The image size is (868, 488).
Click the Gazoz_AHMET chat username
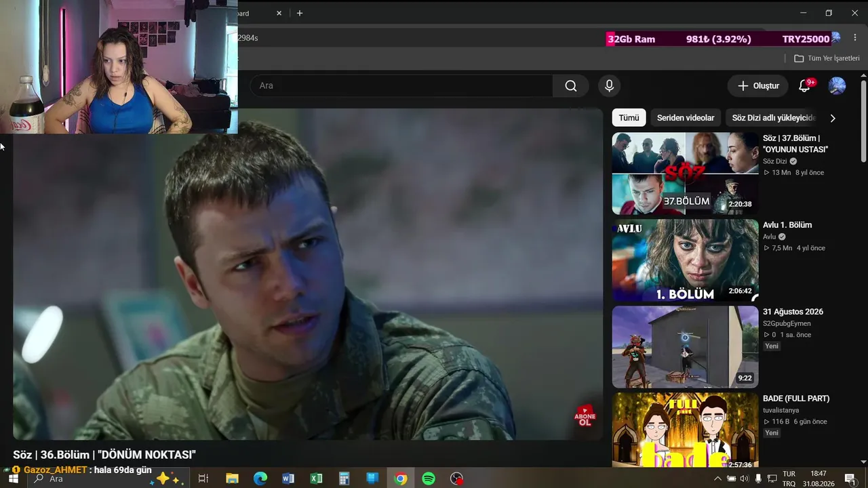pyautogui.click(x=55, y=470)
